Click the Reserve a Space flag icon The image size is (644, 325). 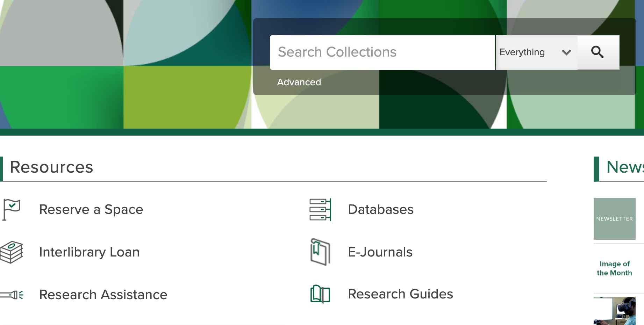pos(12,210)
